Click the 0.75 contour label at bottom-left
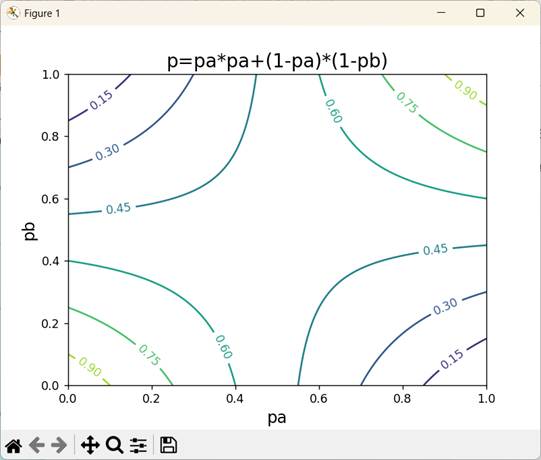 149,355
